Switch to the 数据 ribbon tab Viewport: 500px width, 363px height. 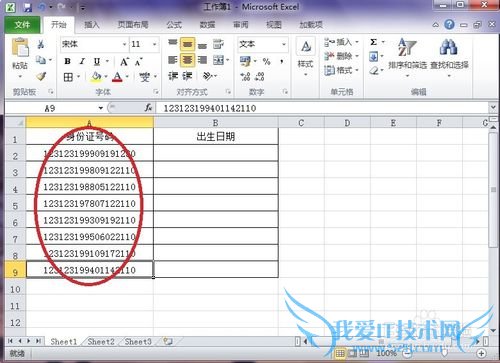click(207, 24)
